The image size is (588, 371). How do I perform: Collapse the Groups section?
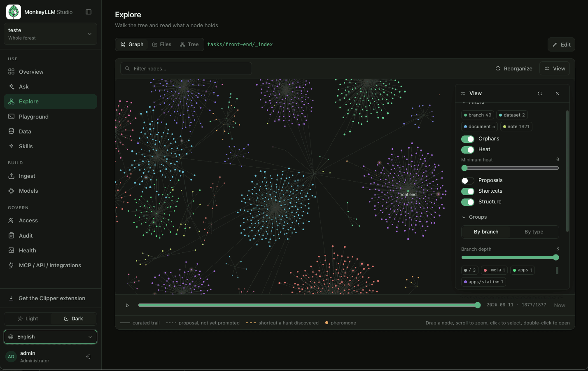(474, 217)
